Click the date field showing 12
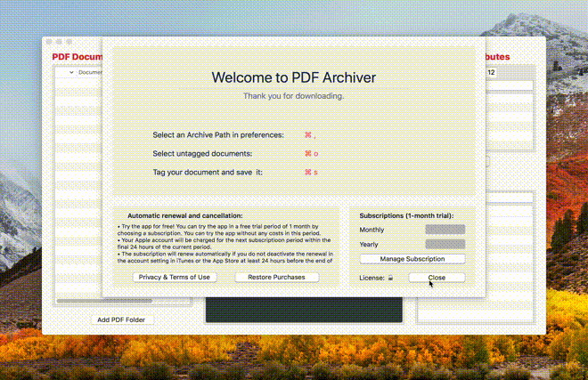588x380 pixels. tap(491, 72)
